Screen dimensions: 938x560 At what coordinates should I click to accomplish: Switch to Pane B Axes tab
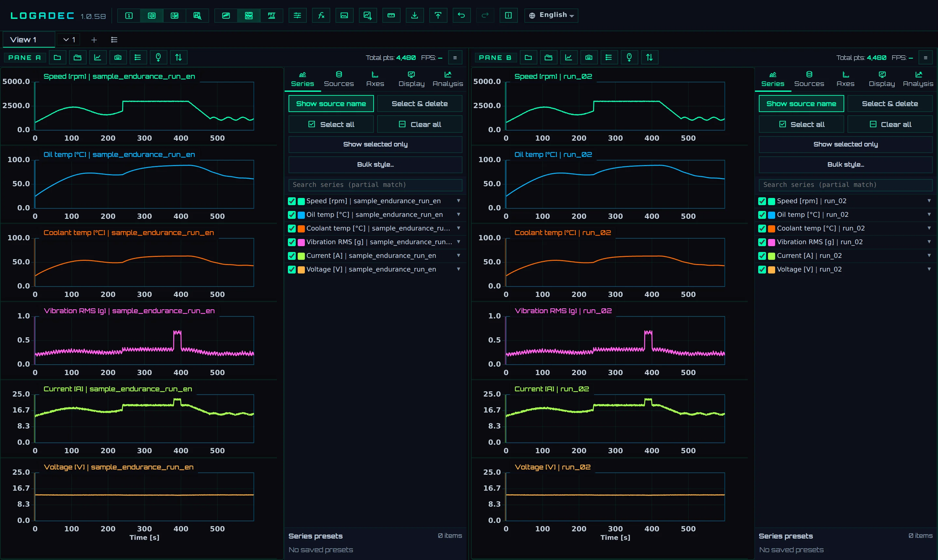[845, 79]
